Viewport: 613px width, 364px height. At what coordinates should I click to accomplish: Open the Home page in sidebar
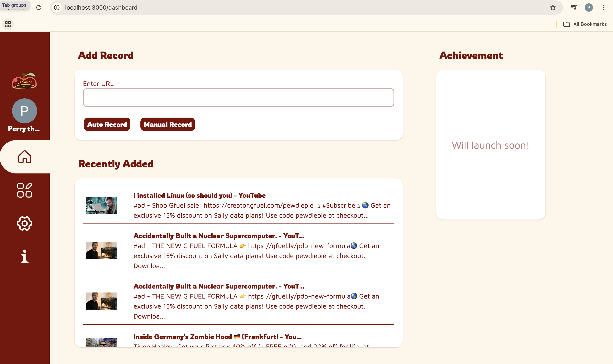point(25,157)
